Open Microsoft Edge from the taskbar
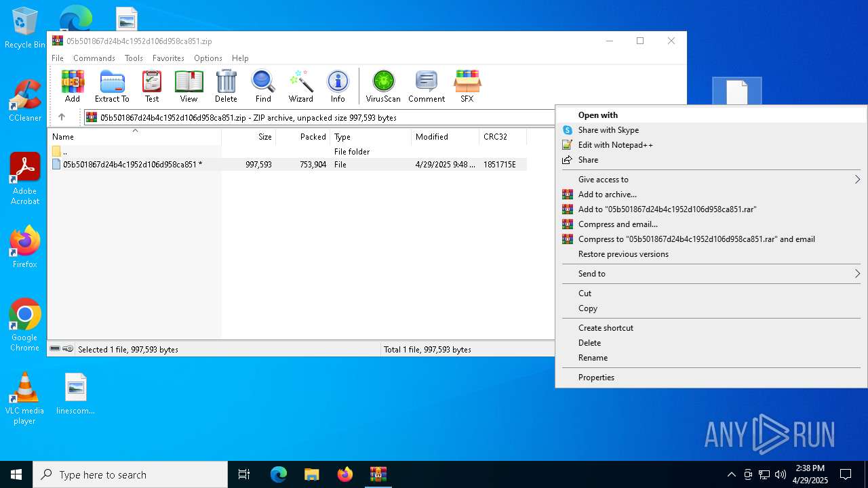 [279, 474]
